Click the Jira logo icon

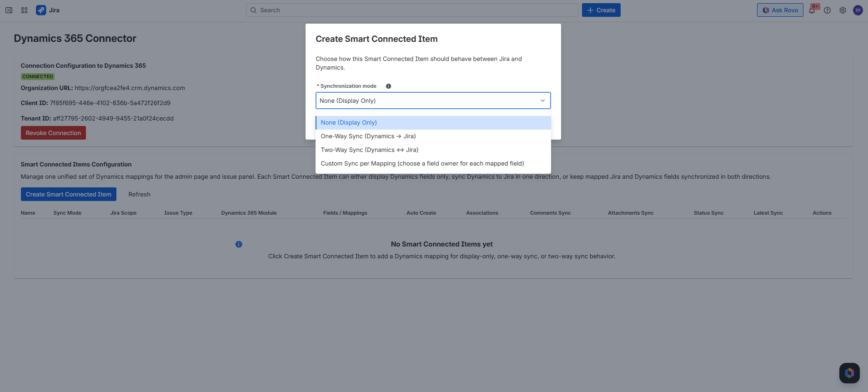click(41, 10)
